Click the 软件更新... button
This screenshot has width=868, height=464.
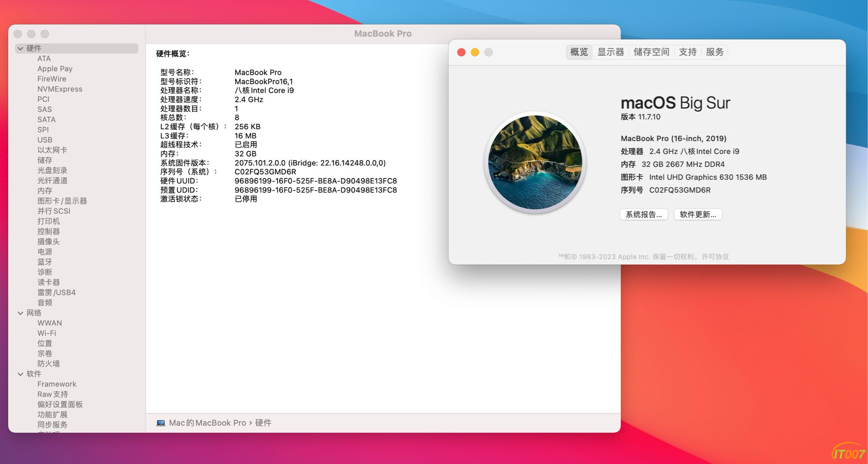click(697, 214)
